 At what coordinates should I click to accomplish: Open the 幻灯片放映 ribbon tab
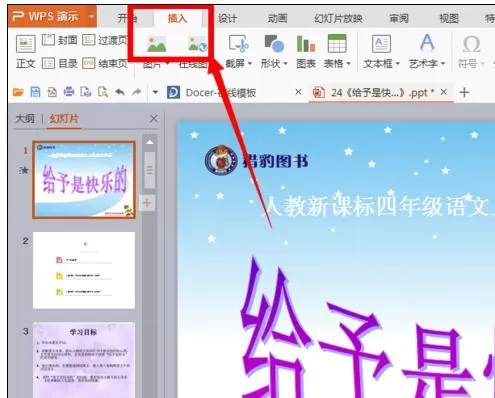click(338, 18)
